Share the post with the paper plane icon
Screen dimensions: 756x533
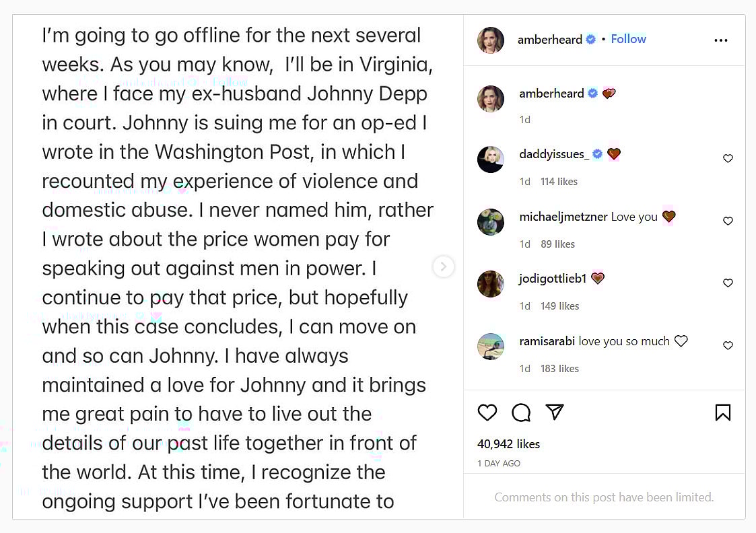554,413
